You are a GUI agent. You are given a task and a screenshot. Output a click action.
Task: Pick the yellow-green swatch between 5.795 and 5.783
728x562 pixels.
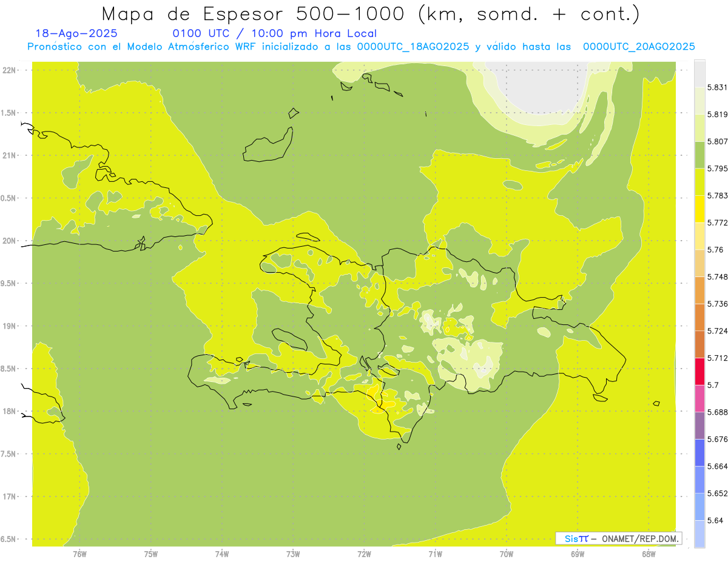699,182
